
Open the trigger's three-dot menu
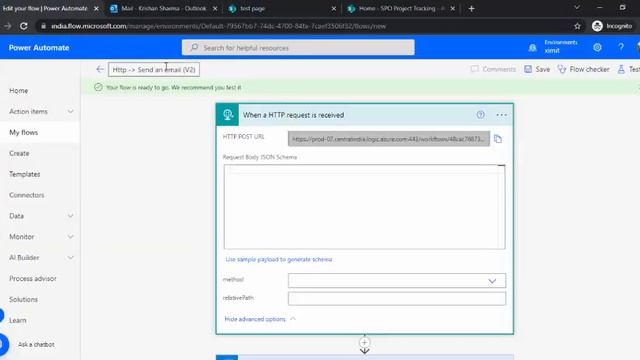501,115
